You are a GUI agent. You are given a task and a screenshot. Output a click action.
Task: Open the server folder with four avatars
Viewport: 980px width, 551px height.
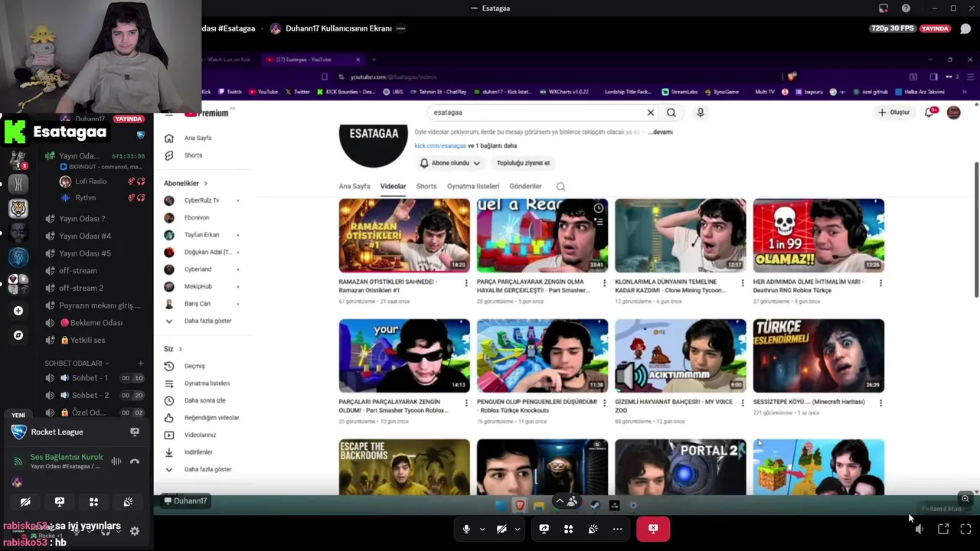[18, 284]
